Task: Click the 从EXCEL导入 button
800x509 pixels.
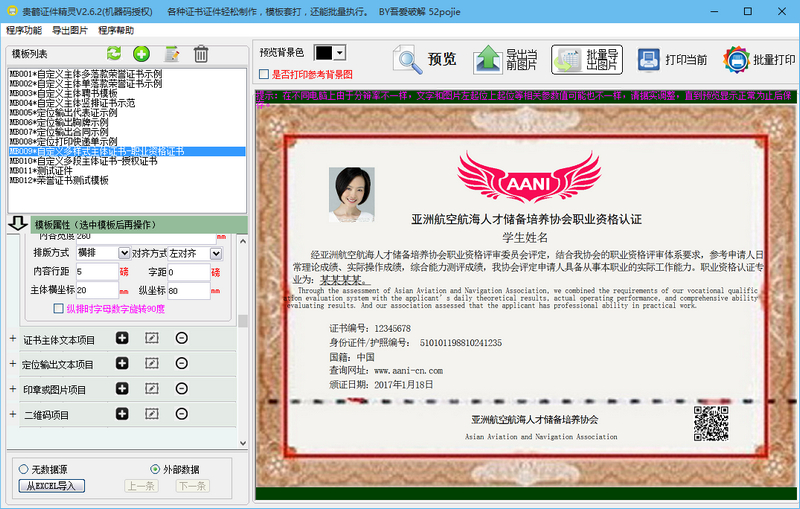Action: pyautogui.click(x=51, y=486)
